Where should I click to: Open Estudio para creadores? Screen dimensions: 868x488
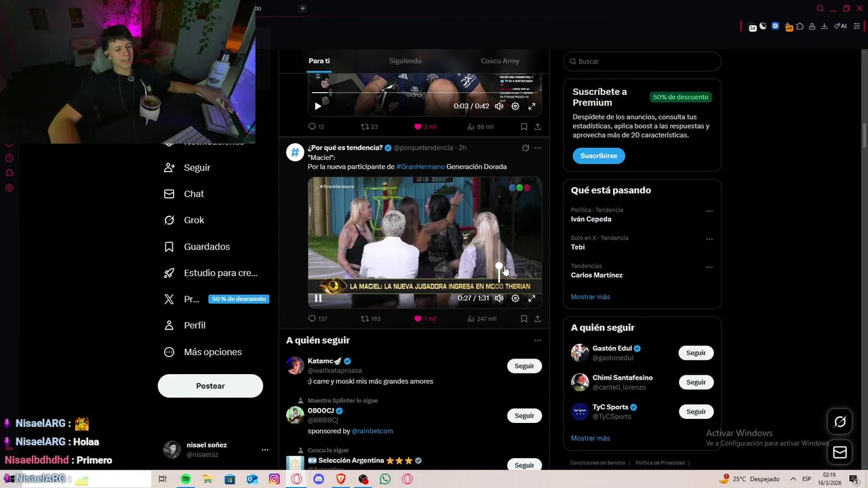pos(211,273)
